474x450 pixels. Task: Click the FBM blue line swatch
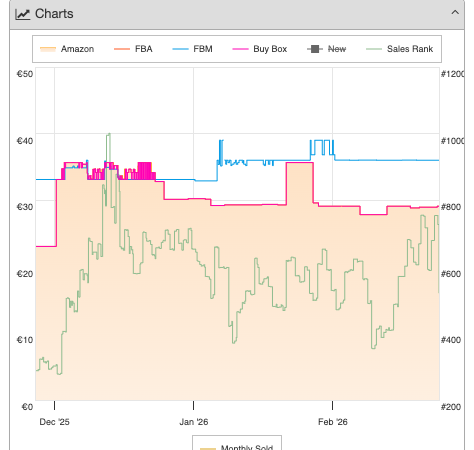pos(180,49)
